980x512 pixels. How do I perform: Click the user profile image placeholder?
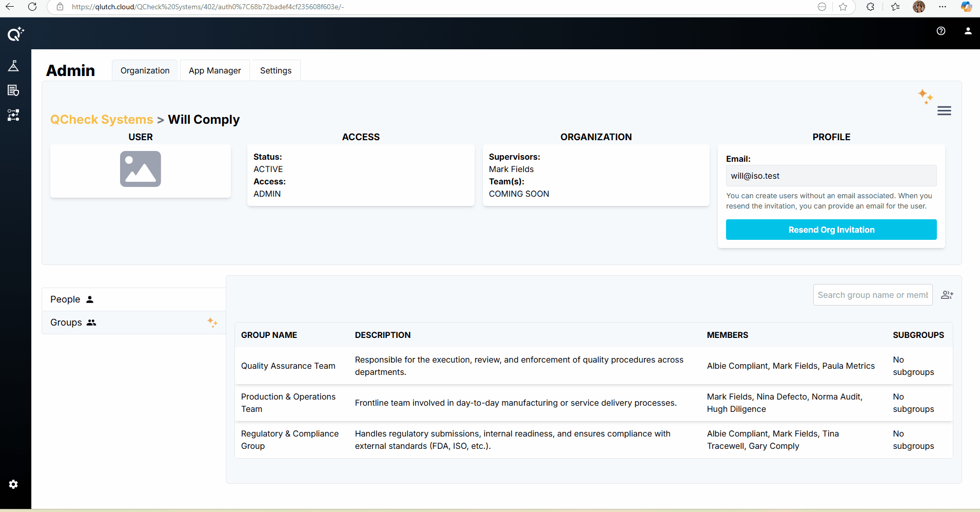[140, 169]
